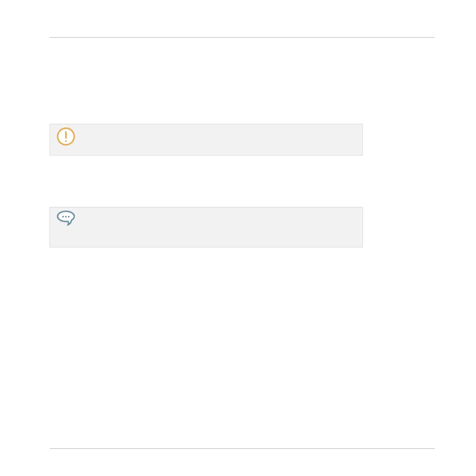Click the blue speech bubble tip icon
476x476 pixels.
pyautogui.click(x=66, y=218)
